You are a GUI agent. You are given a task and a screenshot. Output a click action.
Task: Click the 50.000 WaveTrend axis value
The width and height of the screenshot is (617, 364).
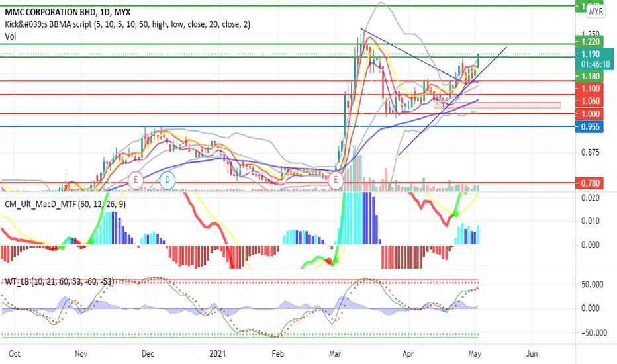click(x=593, y=284)
